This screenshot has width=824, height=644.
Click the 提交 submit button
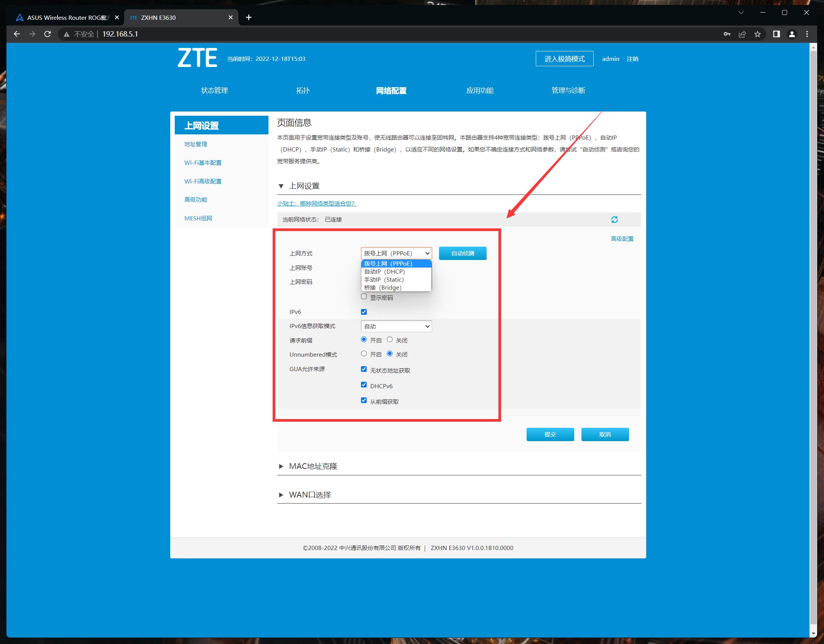click(550, 435)
